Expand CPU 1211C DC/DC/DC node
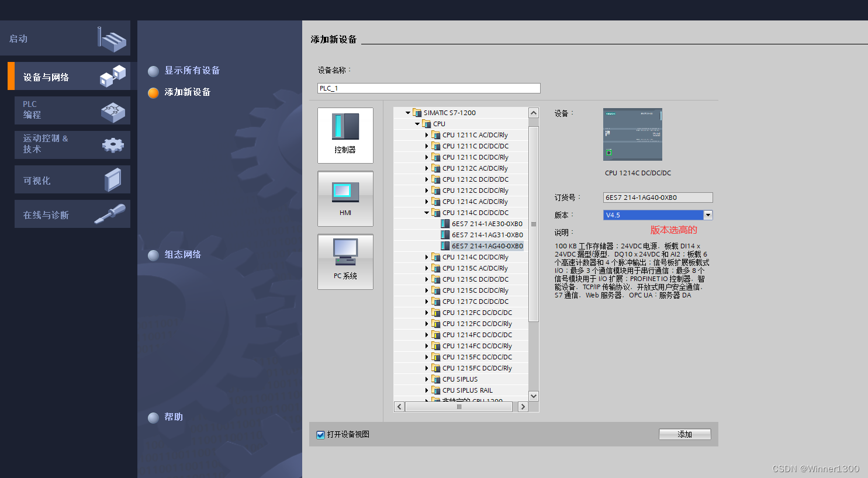Screen dimensions: 868x478 [427, 146]
